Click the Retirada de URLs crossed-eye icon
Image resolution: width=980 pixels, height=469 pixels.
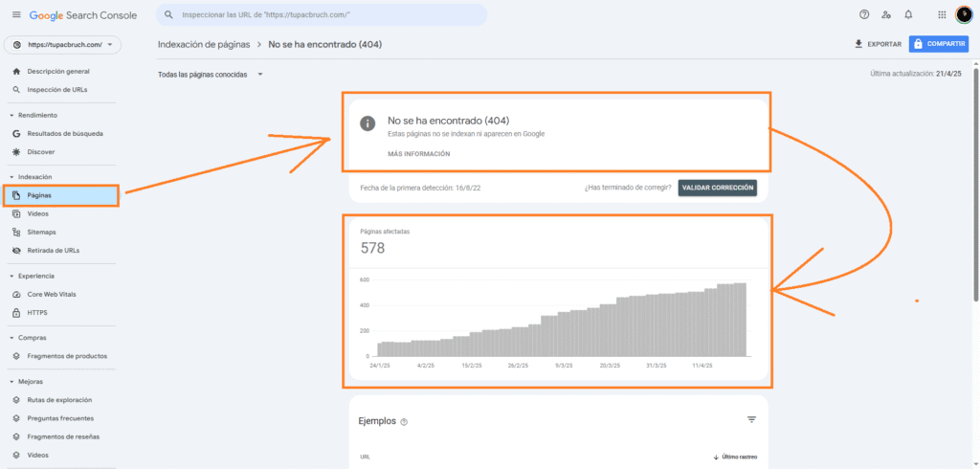(17, 250)
